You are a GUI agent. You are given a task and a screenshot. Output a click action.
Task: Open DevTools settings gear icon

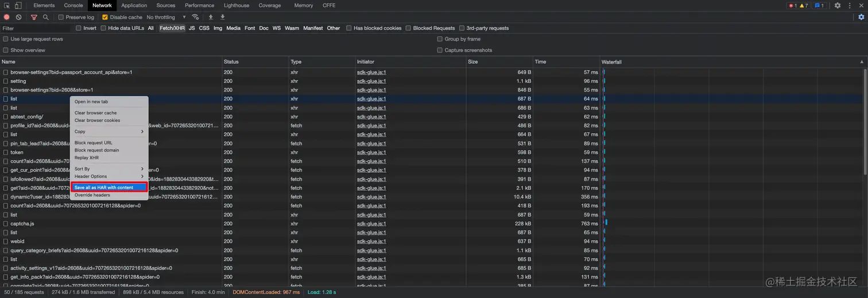click(838, 5)
